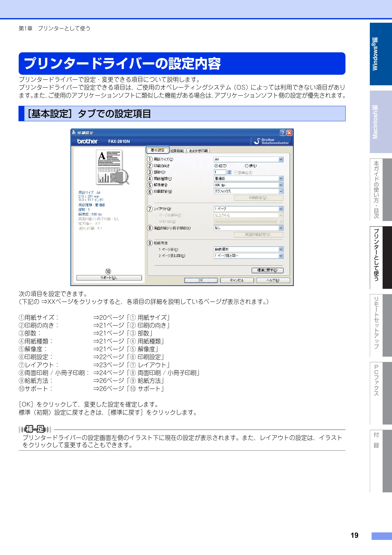Open the 2ページ目以降 paper source dropdown

[x=249, y=256]
